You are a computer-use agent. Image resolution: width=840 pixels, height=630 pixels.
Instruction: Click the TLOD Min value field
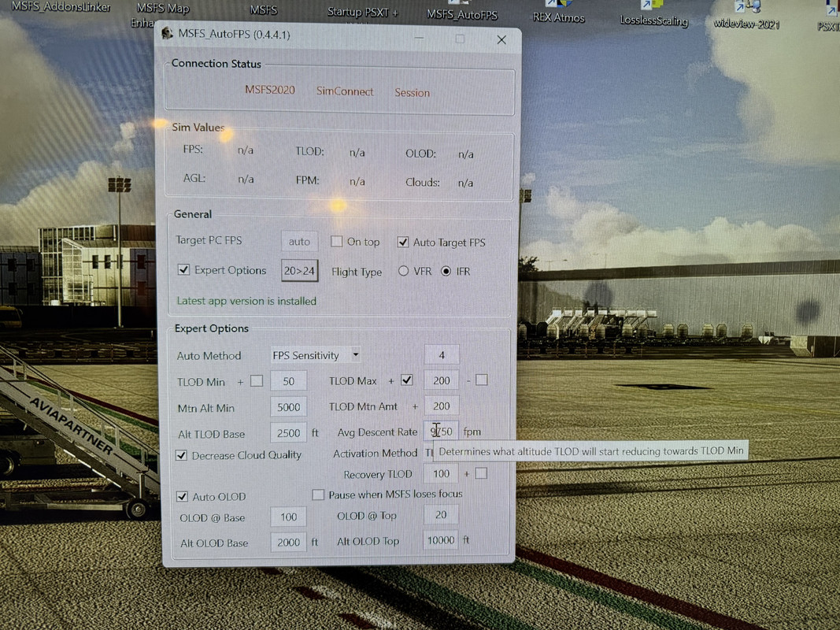pos(288,381)
